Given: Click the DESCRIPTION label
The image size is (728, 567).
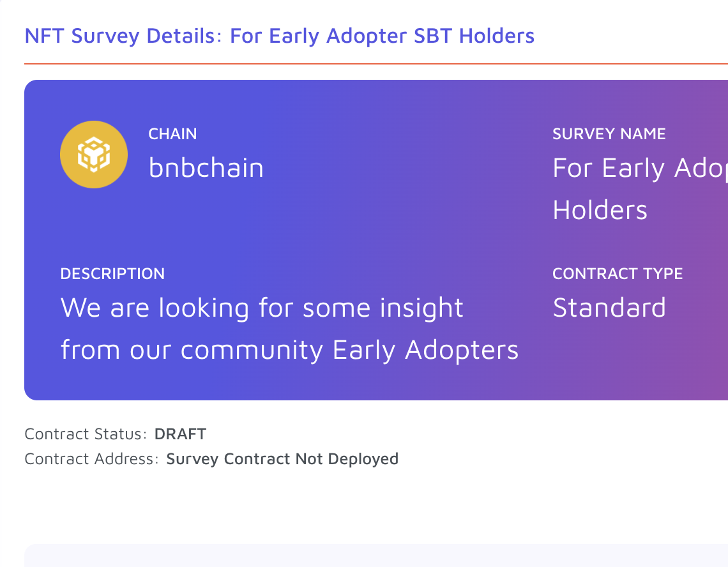Looking at the screenshot, I should click(x=112, y=273).
